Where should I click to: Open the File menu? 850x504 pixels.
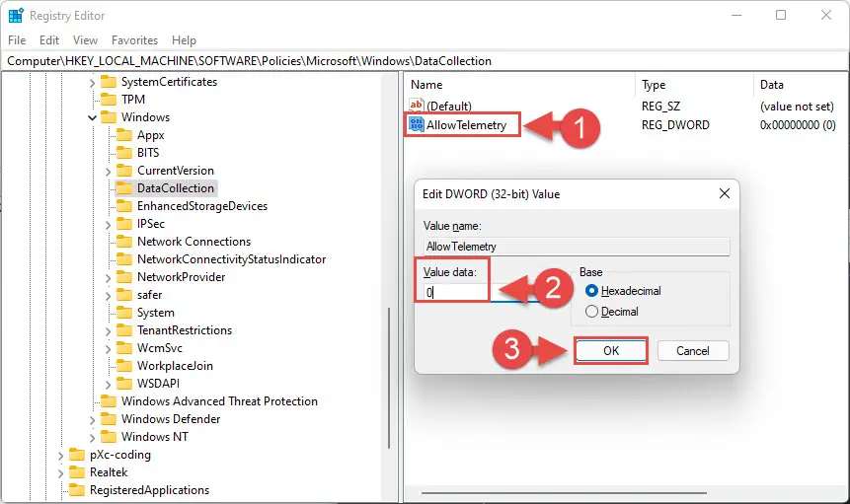click(17, 40)
